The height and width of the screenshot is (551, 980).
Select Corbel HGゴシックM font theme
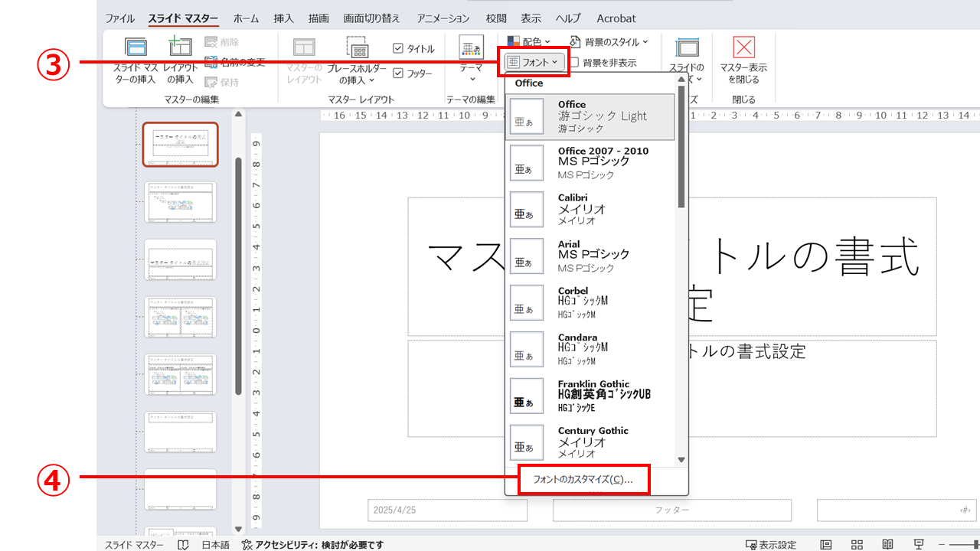pyautogui.click(x=590, y=303)
